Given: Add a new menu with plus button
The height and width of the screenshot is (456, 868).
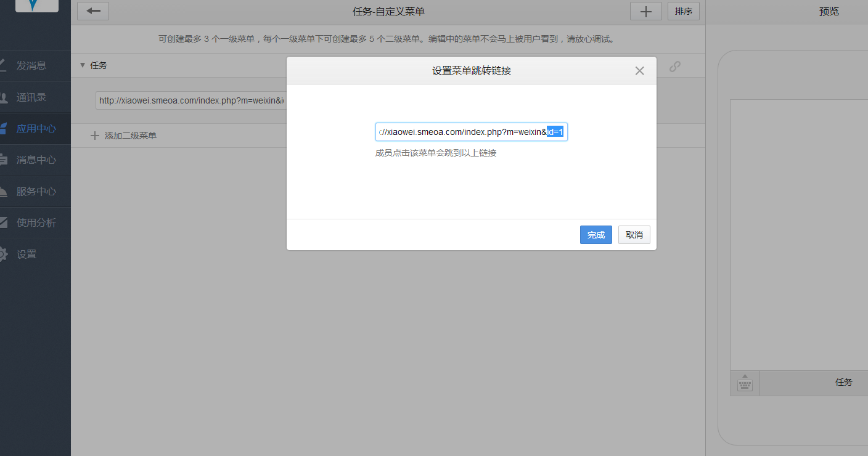Looking at the screenshot, I should tap(646, 11).
